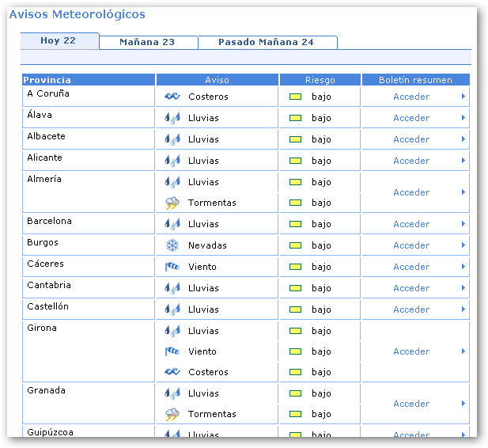This screenshot has width=488, height=448.
Task: Switch to the Mañana 23 tab
Action: [x=147, y=42]
